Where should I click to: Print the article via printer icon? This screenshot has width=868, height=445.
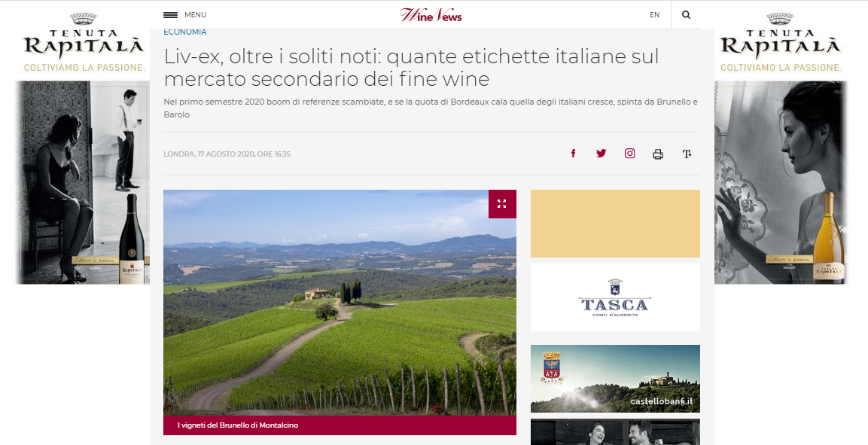658,154
